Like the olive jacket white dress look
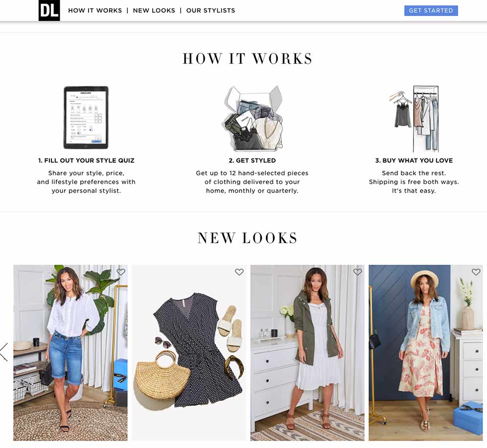This screenshot has height=448, width=487. click(358, 272)
